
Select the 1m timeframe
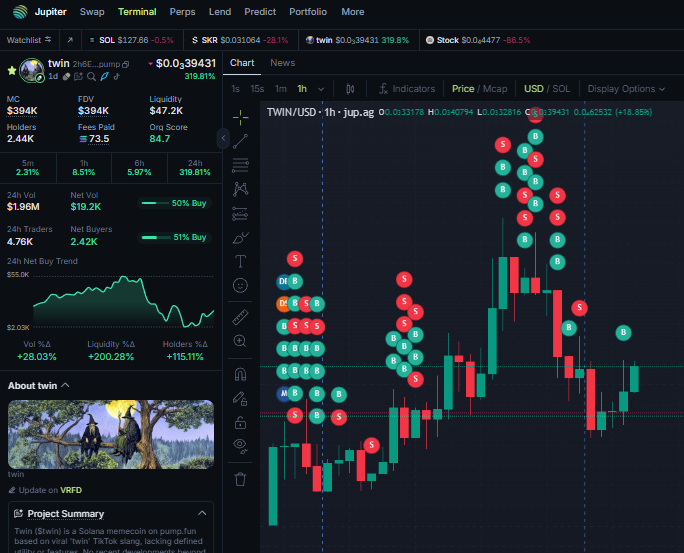[x=280, y=89]
